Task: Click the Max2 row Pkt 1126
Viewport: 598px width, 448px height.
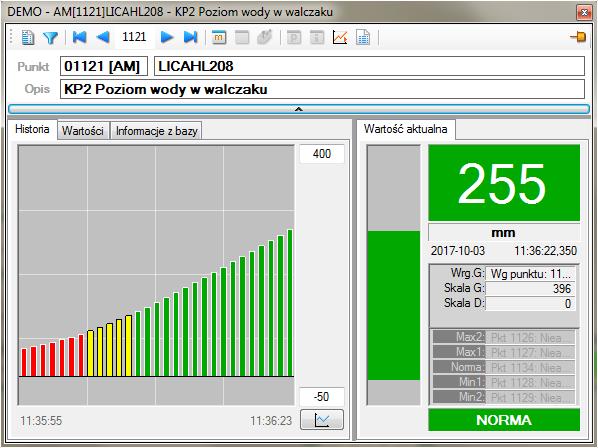Action: pyautogui.click(x=504, y=337)
